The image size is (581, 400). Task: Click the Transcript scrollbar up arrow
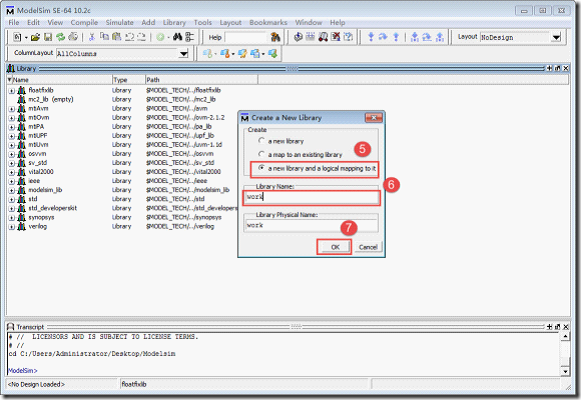pyautogui.click(x=565, y=336)
